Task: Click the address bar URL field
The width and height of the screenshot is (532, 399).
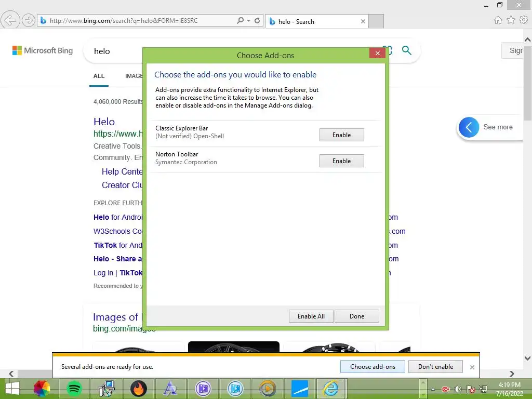Action: point(136,21)
